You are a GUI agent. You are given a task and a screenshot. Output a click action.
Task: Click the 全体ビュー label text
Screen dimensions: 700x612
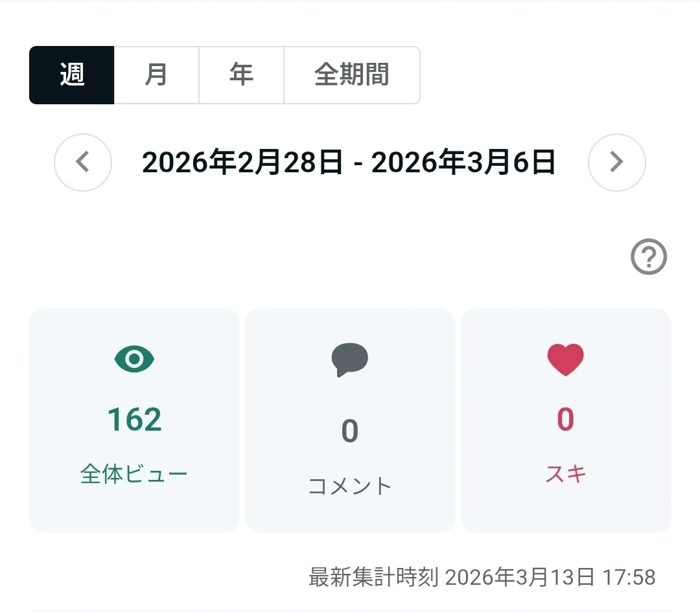tap(134, 473)
